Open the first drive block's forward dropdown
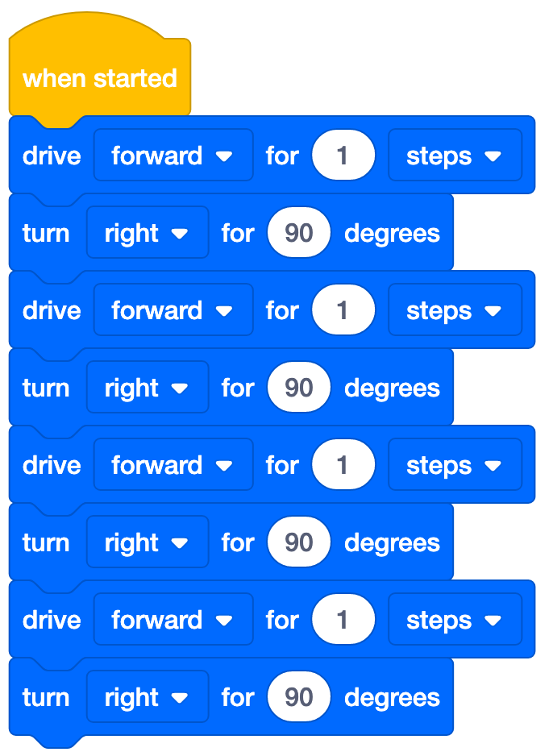This screenshot has height=756, width=553. 173,155
